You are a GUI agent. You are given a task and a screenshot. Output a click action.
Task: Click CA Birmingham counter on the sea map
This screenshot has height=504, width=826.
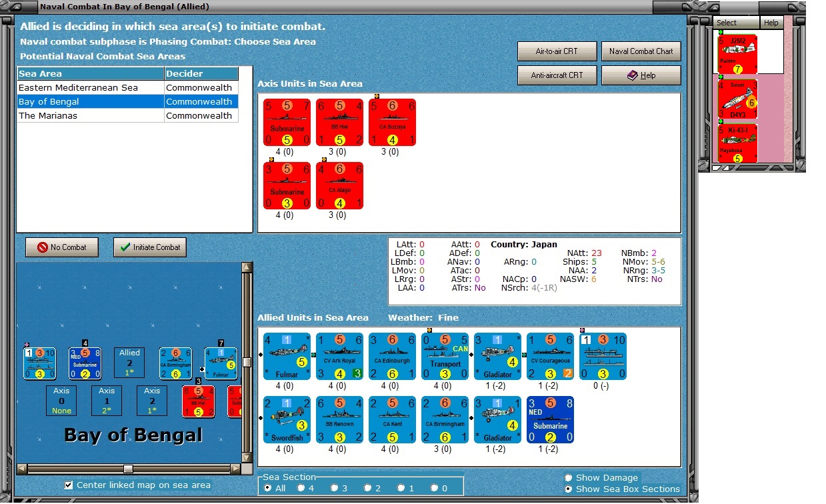click(x=175, y=363)
